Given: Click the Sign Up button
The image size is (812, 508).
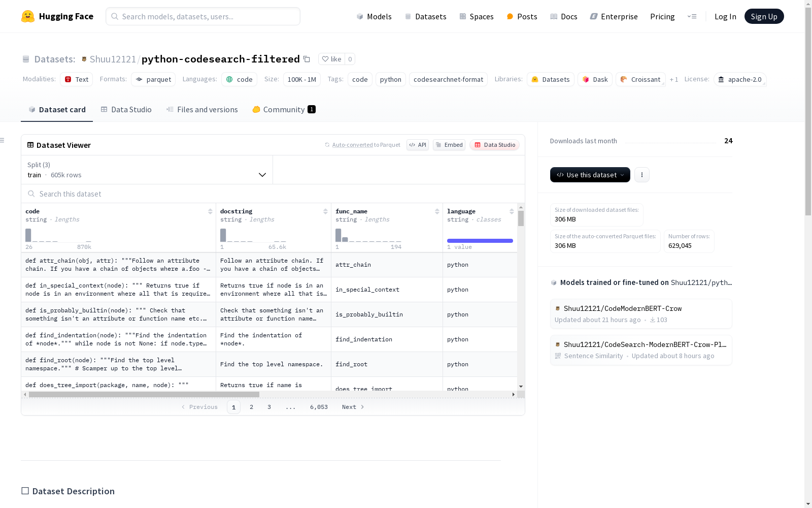Looking at the screenshot, I should [764, 16].
